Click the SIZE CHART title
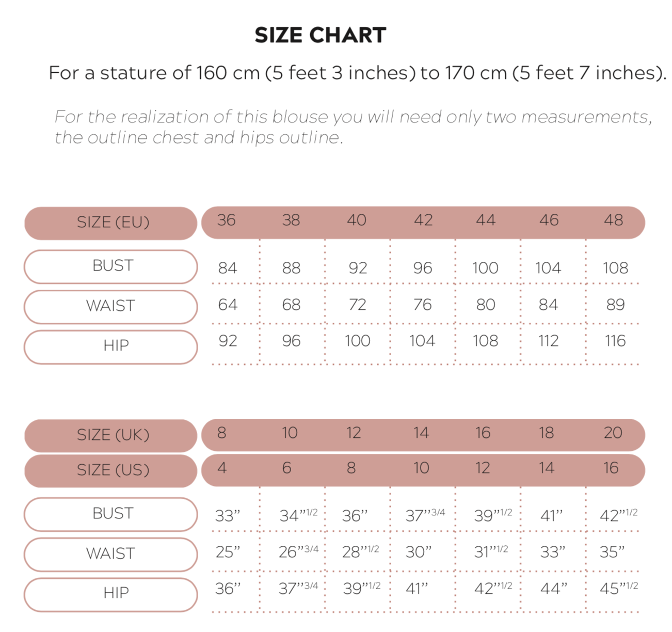672x632 pixels. [320, 35]
